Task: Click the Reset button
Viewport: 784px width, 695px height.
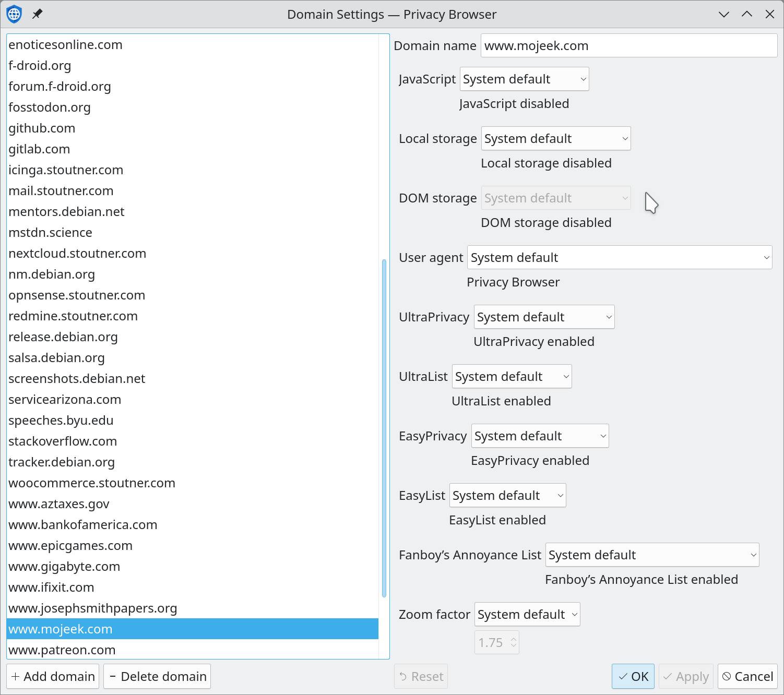Action: (421, 676)
